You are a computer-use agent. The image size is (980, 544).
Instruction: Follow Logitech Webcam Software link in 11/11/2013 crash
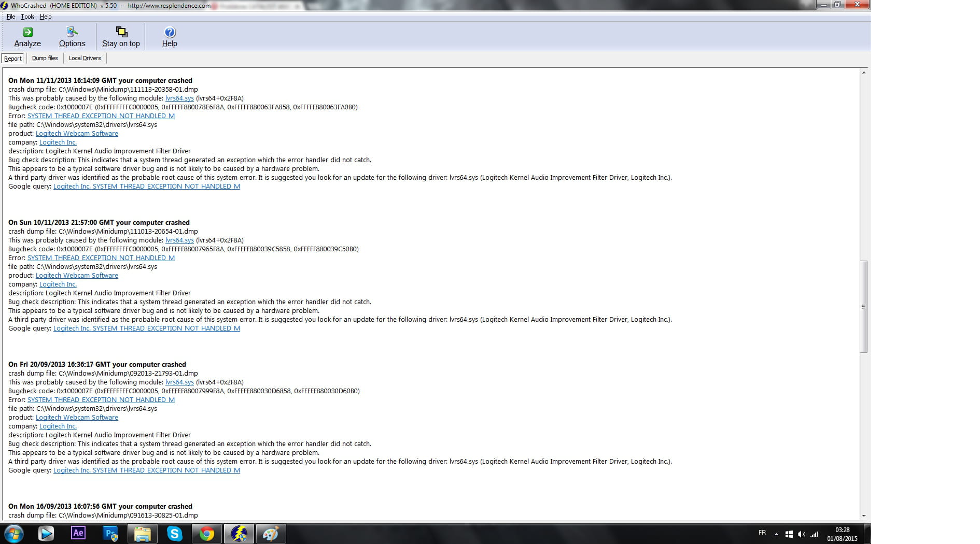tap(77, 134)
